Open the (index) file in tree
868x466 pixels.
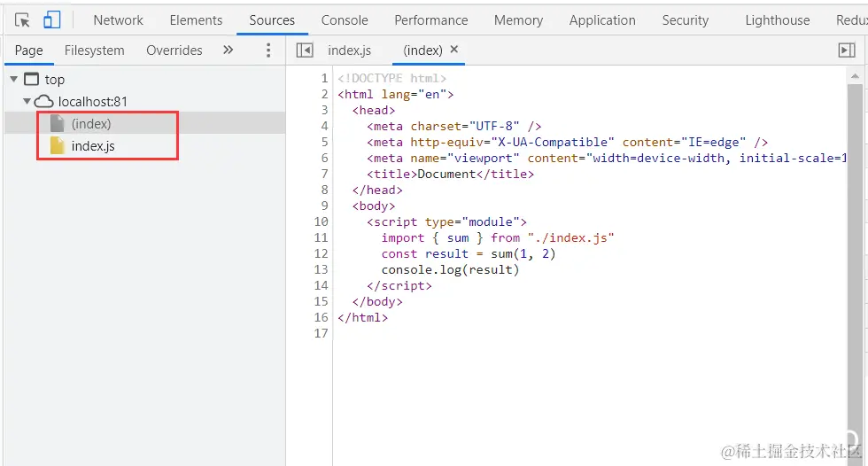click(90, 124)
